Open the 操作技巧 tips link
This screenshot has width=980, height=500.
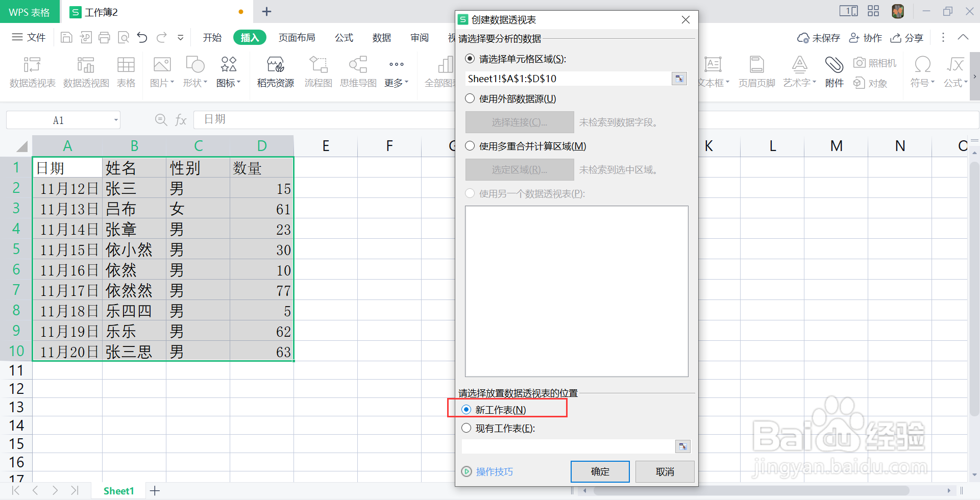(x=494, y=471)
